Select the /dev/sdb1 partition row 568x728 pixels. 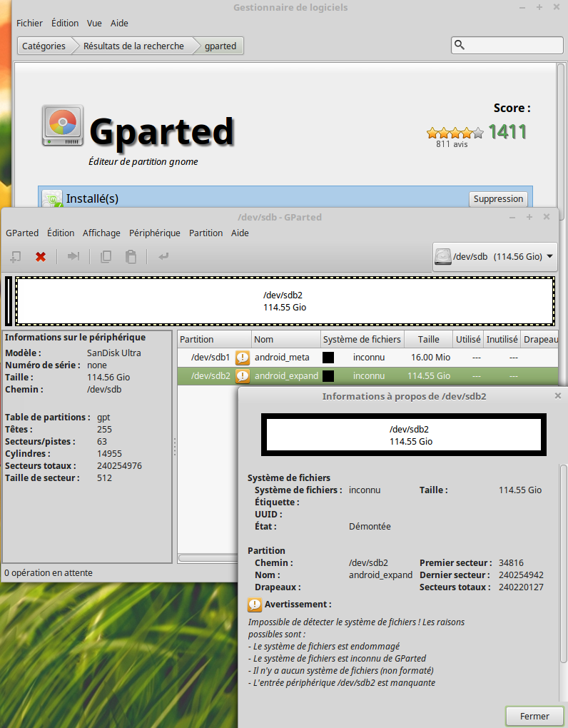pos(367,358)
